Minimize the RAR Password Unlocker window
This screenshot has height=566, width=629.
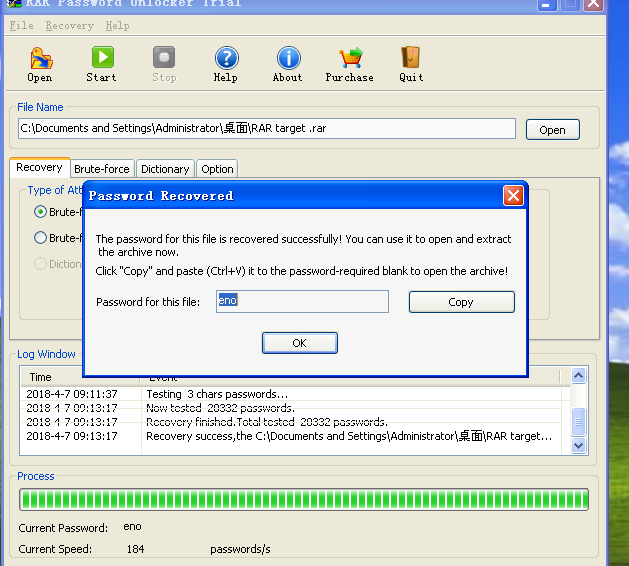[547, 5]
